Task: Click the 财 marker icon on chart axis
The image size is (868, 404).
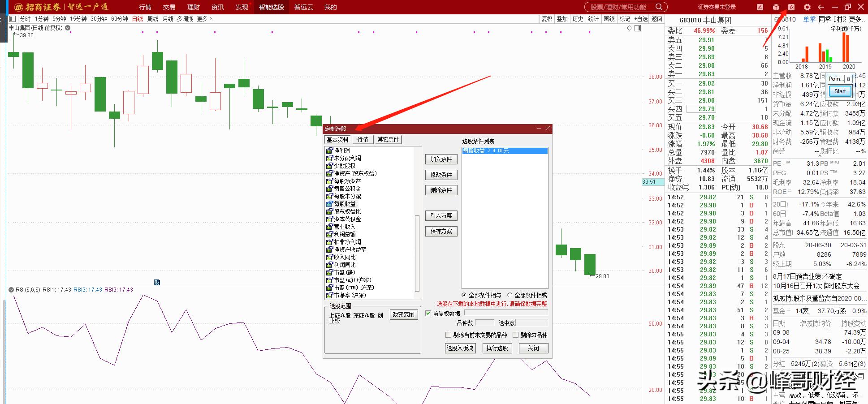Action: (x=157, y=282)
